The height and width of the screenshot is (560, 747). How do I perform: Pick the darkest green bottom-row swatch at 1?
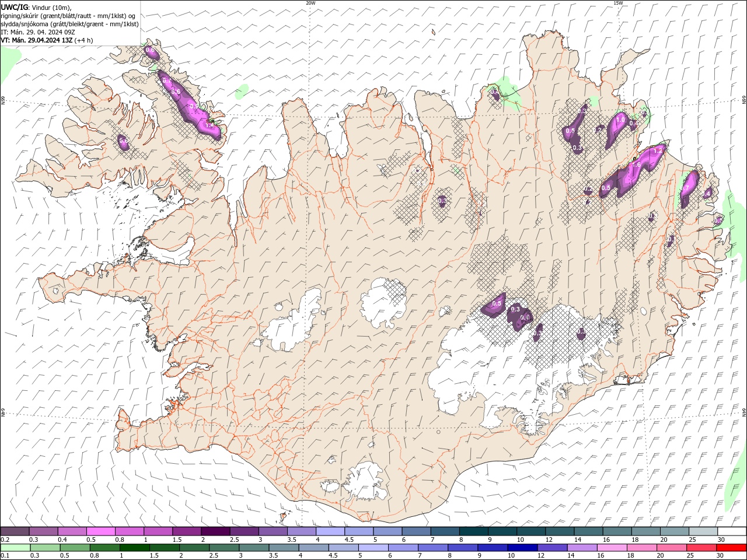pyautogui.click(x=134, y=548)
